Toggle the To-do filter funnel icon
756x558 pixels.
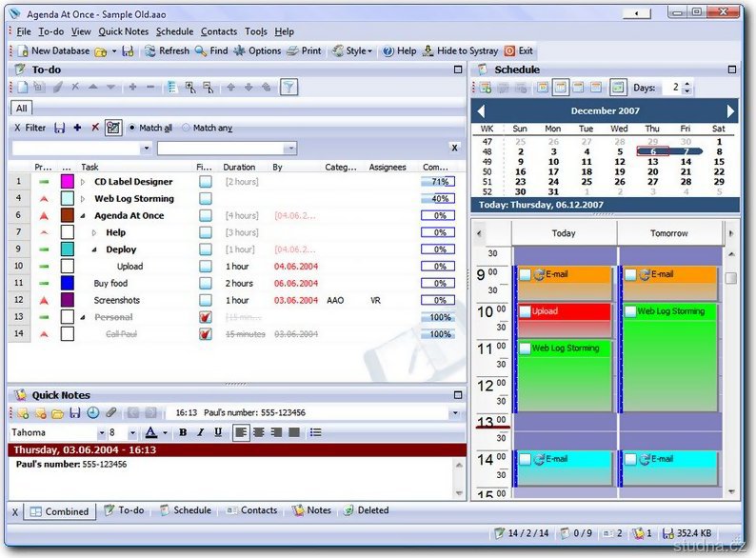coord(289,88)
